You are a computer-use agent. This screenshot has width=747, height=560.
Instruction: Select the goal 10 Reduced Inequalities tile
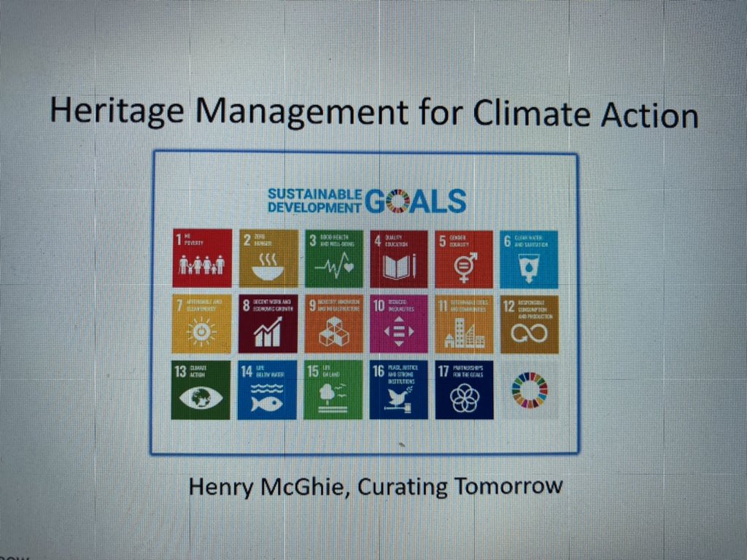pos(399,324)
